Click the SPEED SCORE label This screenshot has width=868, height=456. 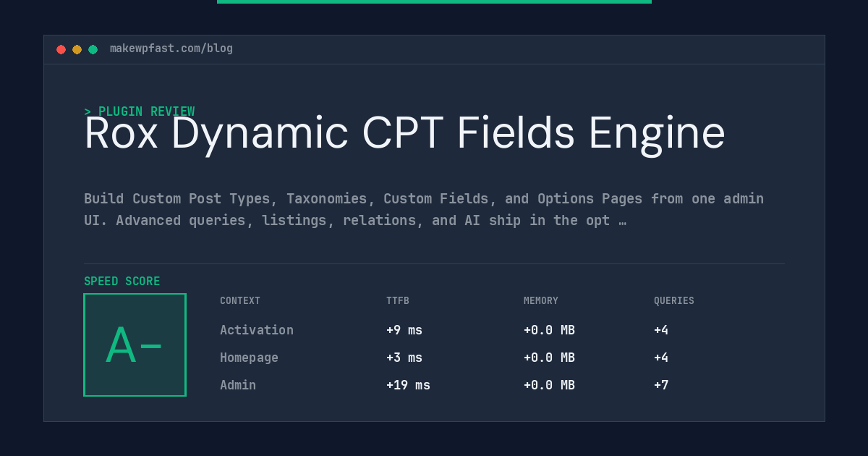click(122, 282)
